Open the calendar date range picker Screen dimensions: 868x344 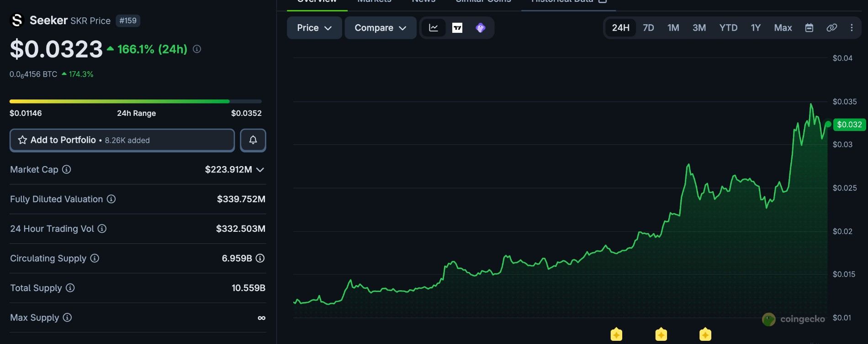(809, 28)
